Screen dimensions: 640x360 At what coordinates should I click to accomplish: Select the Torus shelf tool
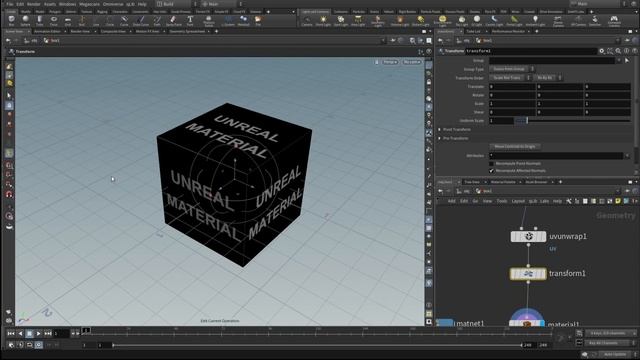click(x=53, y=21)
